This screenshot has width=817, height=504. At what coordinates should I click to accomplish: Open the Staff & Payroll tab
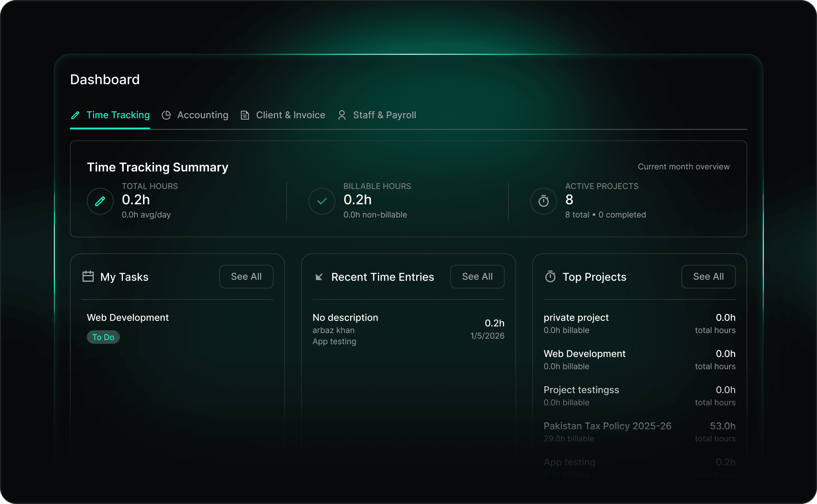[384, 115]
